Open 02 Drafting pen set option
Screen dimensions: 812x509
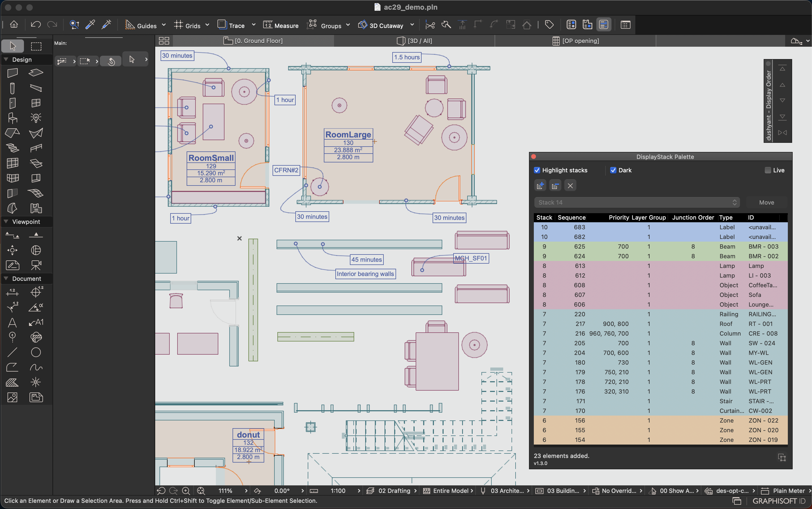click(392, 491)
